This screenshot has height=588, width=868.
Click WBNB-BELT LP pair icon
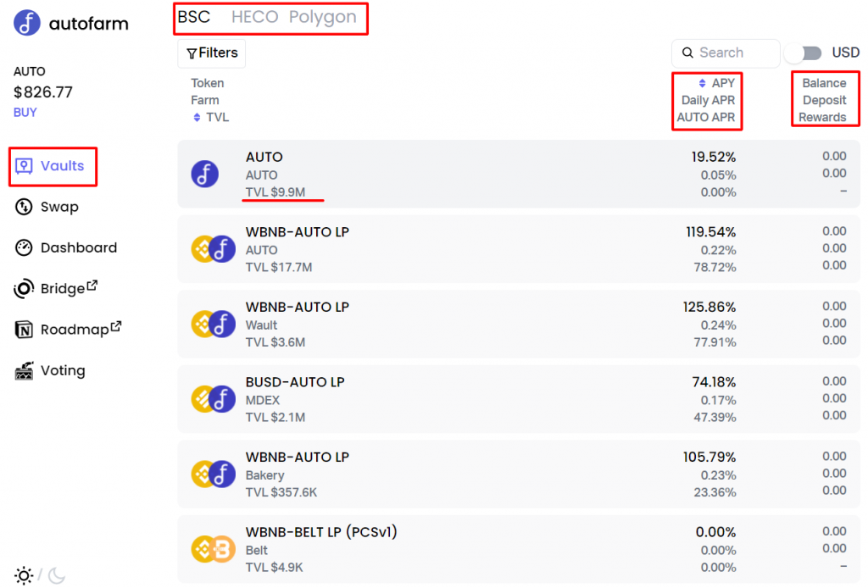(x=213, y=549)
